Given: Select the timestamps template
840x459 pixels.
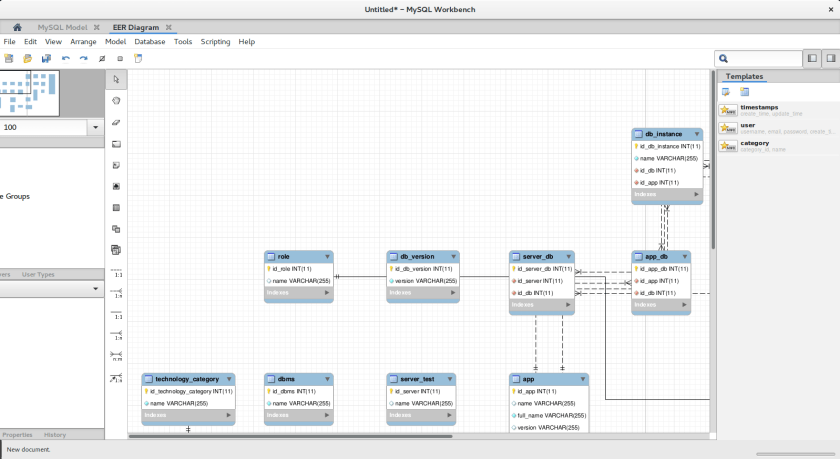Looking at the screenshot, I should click(x=778, y=110).
